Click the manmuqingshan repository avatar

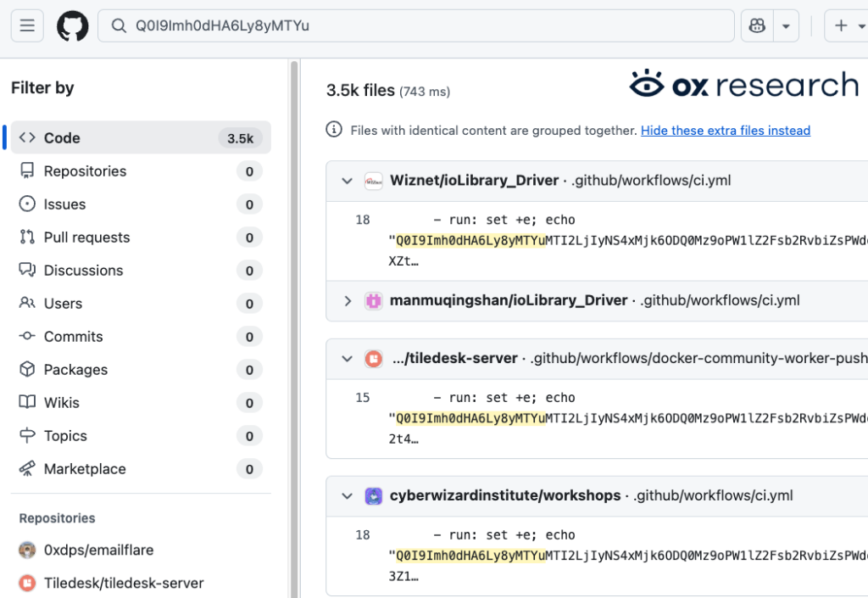point(374,300)
